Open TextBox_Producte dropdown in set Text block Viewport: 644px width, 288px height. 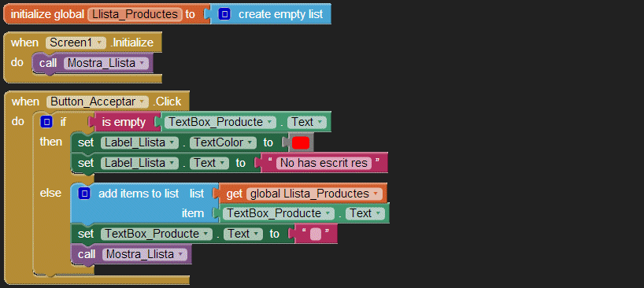157,234
